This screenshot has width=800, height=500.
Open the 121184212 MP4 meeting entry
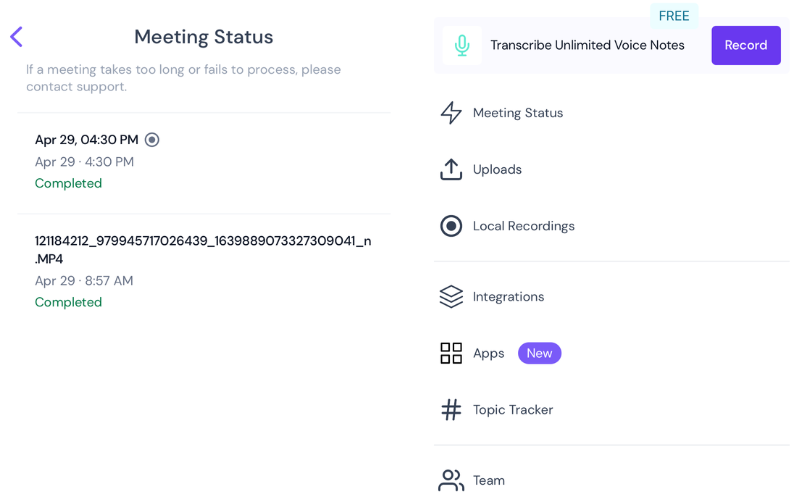coord(202,249)
